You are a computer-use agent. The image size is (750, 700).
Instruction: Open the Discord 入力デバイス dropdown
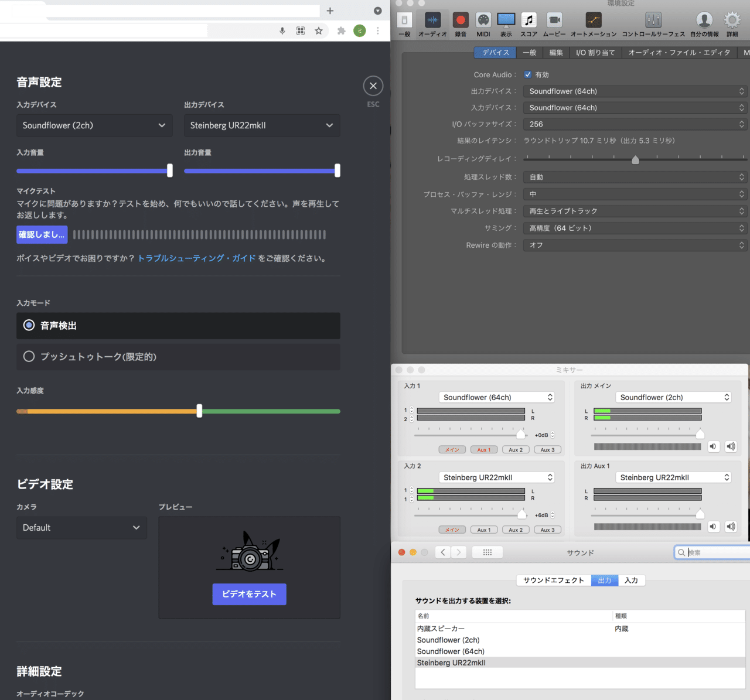tap(94, 125)
